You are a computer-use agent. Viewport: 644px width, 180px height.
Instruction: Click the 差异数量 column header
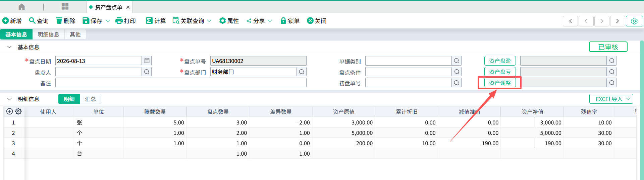point(281,112)
